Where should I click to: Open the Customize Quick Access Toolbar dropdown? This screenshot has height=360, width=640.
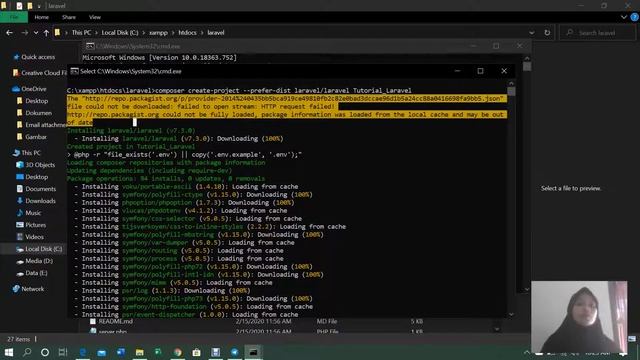39,6
